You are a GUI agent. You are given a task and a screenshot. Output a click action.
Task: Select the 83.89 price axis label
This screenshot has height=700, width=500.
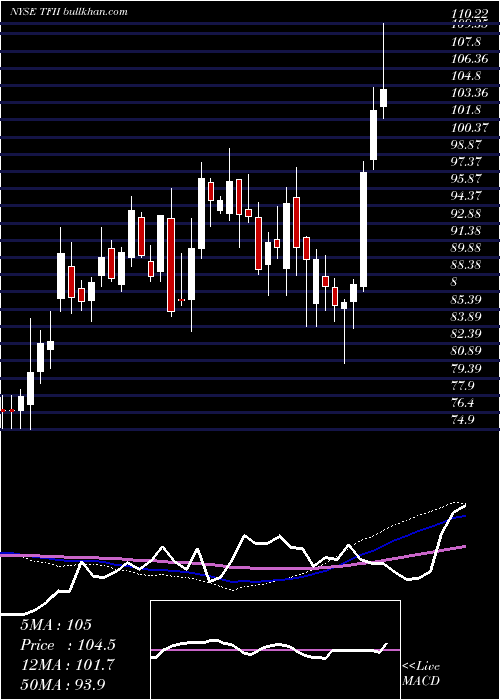pos(466,317)
